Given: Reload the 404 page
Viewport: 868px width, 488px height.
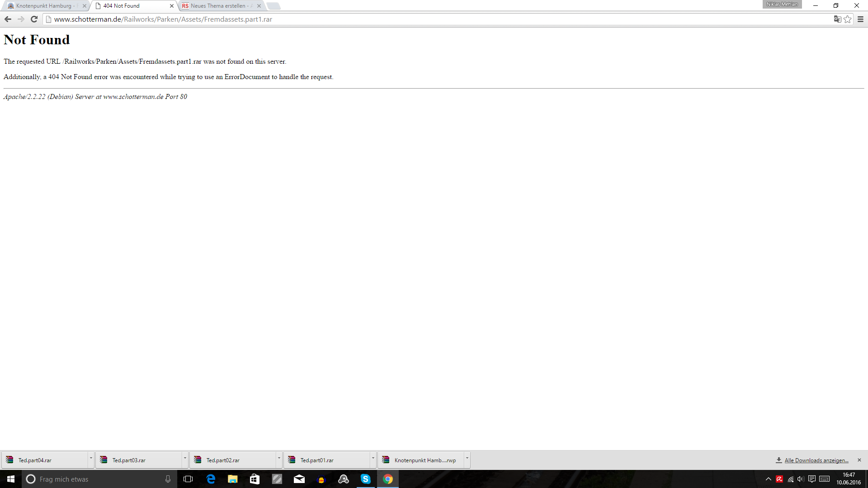Looking at the screenshot, I should (34, 19).
